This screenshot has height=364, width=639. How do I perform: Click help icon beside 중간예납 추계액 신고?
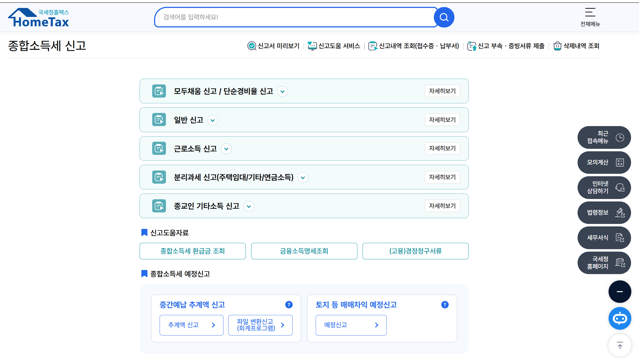pyautogui.click(x=289, y=305)
